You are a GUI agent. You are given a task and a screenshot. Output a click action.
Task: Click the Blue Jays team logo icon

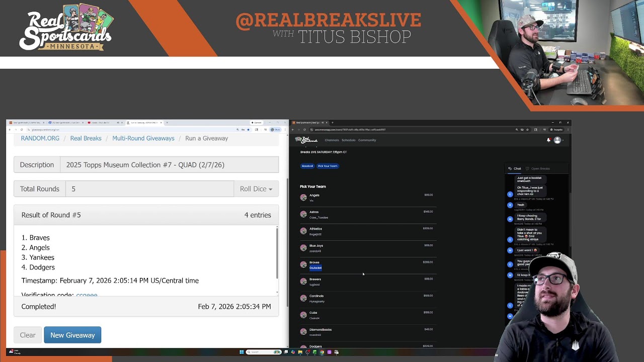(303, 248)
